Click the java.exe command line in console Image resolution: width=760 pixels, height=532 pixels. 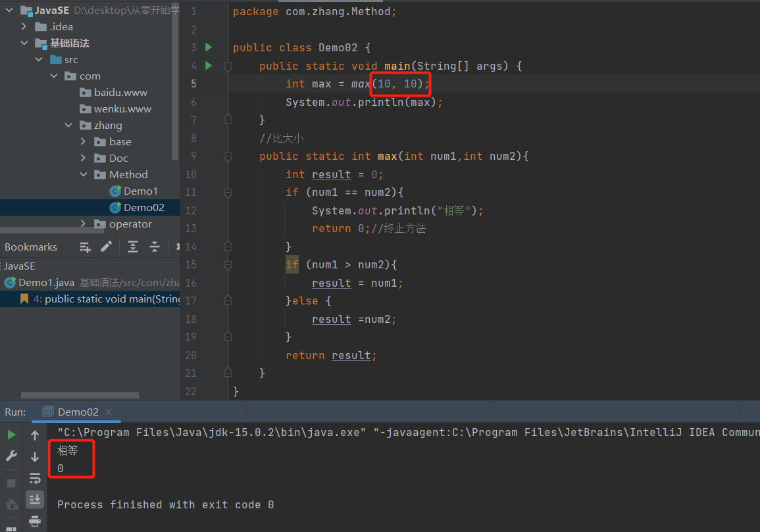[x=408, y=432]
